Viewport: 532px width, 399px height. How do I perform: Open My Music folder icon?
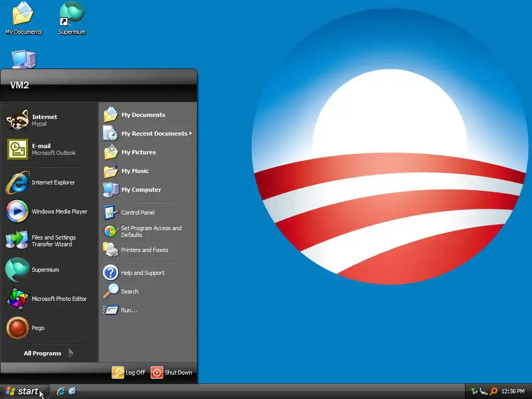point(111,170)
